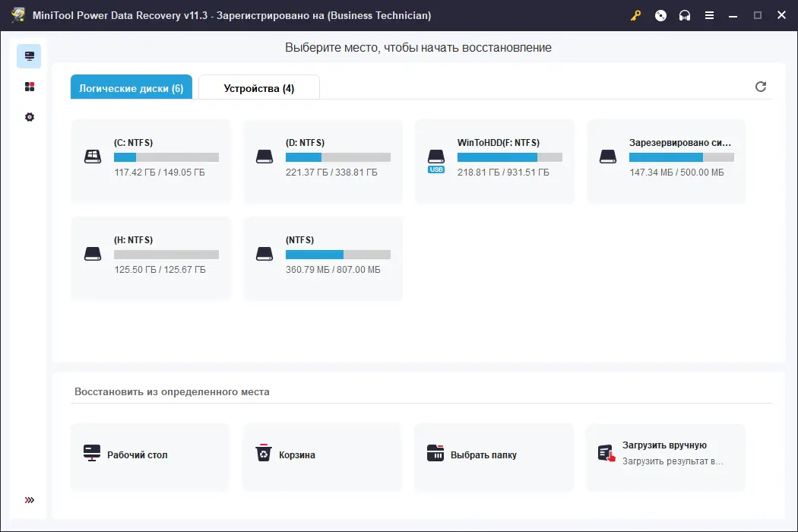Click the key icon in the title bar
Image resolution: width=798 pixels, height=532 pixels.
[x=636, y=15]
